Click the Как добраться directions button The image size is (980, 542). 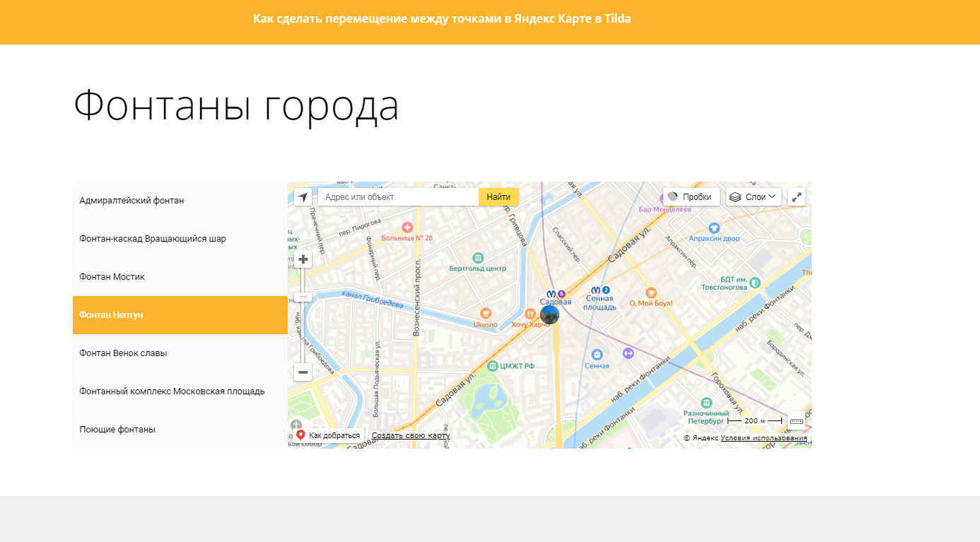pyautogui.click(x=328, y=435)
